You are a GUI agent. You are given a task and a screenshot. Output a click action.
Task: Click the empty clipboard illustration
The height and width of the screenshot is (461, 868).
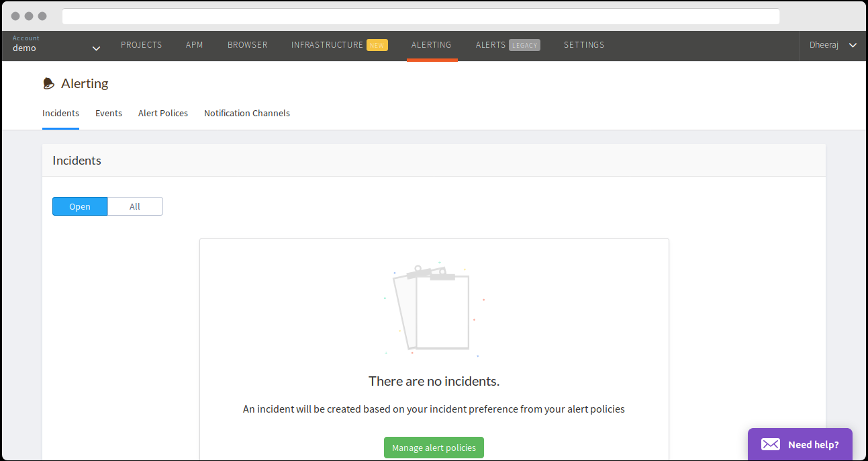[434, 308]
